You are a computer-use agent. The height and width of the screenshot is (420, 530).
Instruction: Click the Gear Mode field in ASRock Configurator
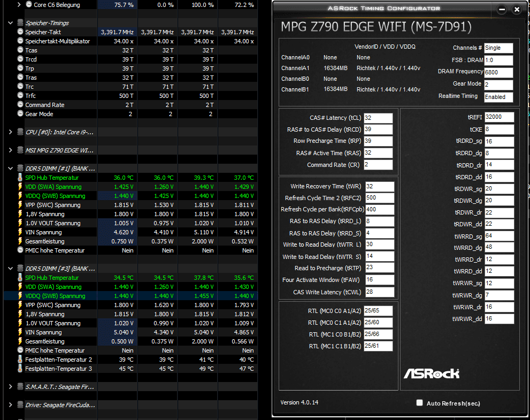click(x=498, y=85)
